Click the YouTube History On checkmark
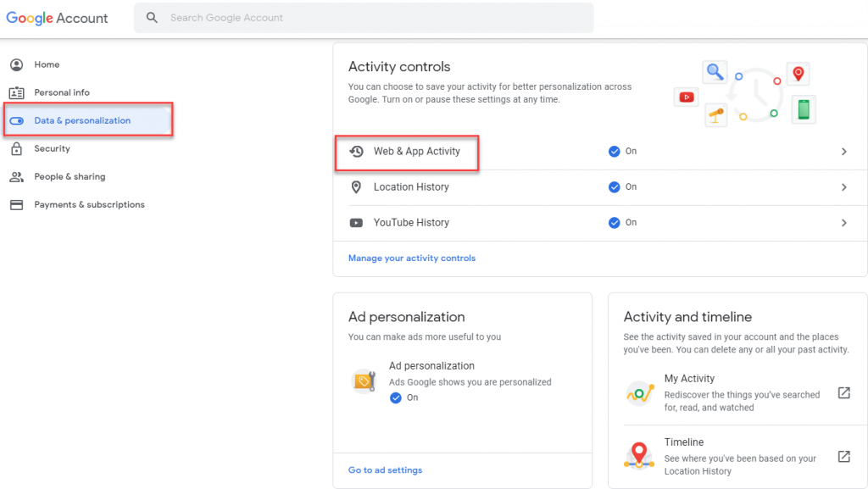The image size is (868, 489). tap(614, 223)
